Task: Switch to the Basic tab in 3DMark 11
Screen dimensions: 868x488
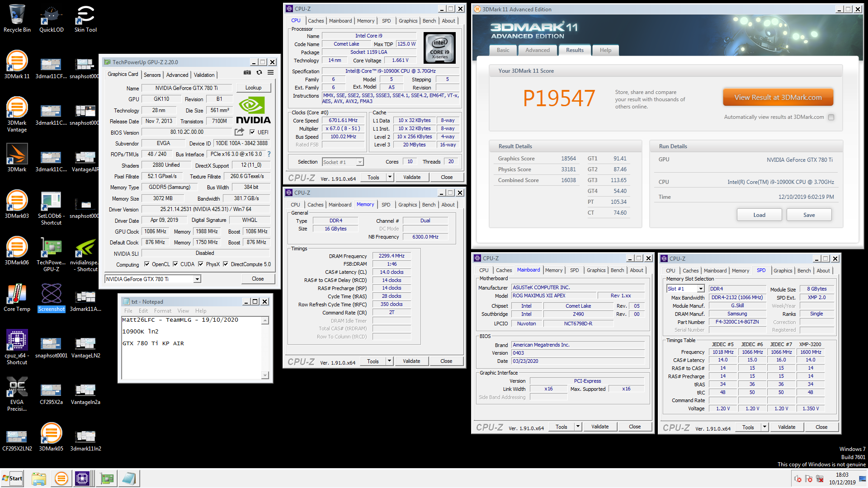Action: (503, 50)
